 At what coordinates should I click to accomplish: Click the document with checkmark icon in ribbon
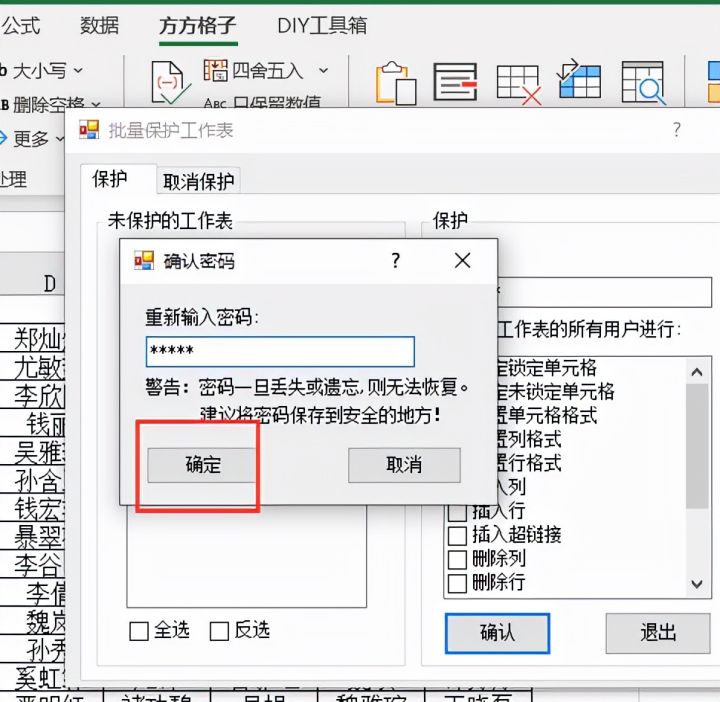pos(169,83)
